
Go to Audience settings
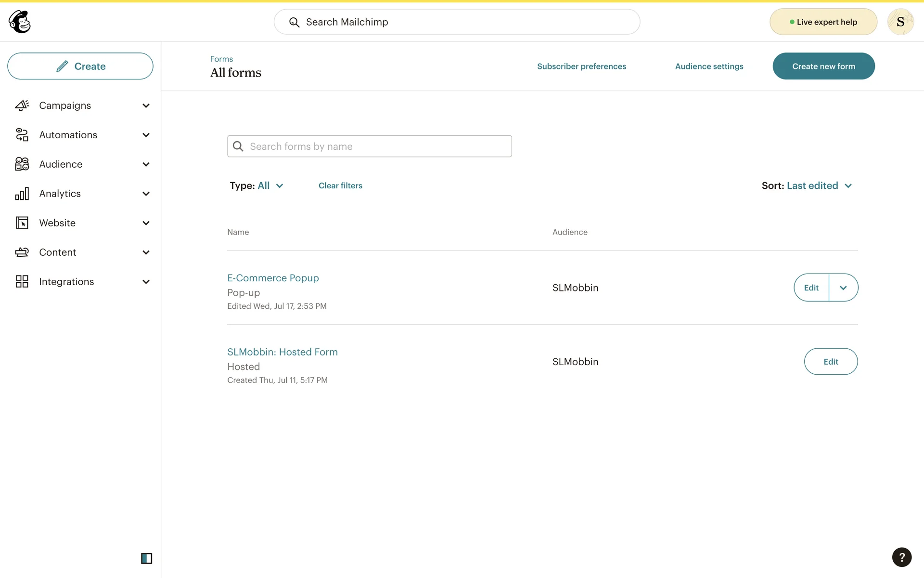click(x=709, y=66)
